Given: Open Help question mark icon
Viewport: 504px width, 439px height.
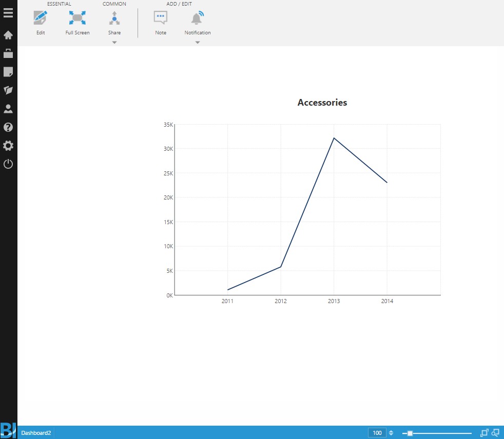Looking at the screenshot, I should tap(8, 127).
